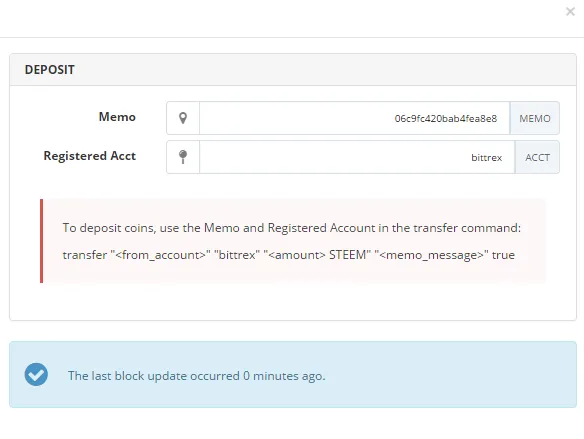Click the location pin icon beside Memo
The height and width of the screenshot is (439, 584).
183,118
